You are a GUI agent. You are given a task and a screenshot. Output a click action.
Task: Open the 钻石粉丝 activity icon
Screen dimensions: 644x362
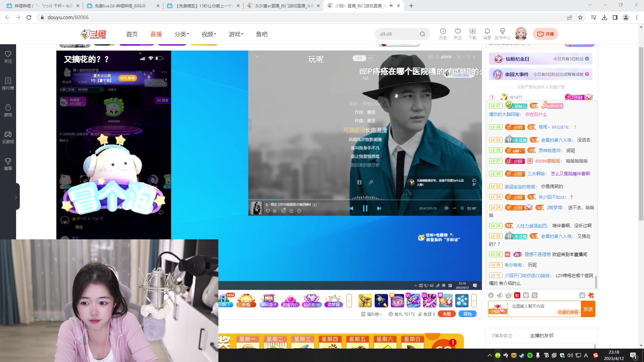point(312,300)
